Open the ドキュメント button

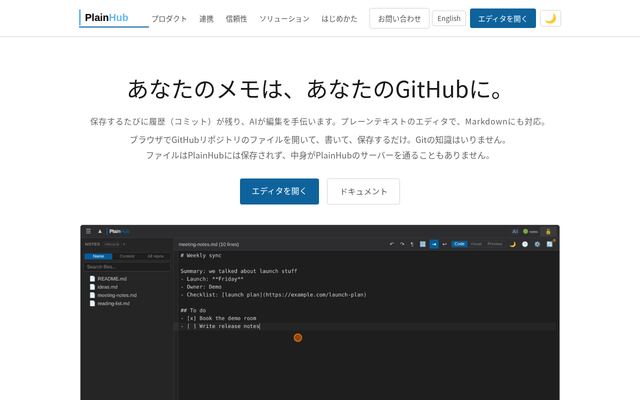click(x=363, y=191)
